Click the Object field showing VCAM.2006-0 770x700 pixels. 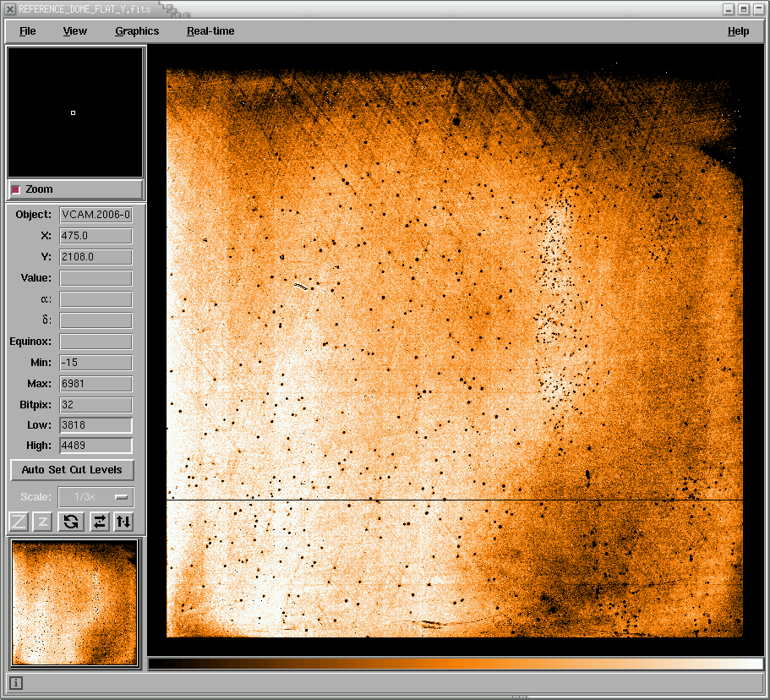[96, 215]
